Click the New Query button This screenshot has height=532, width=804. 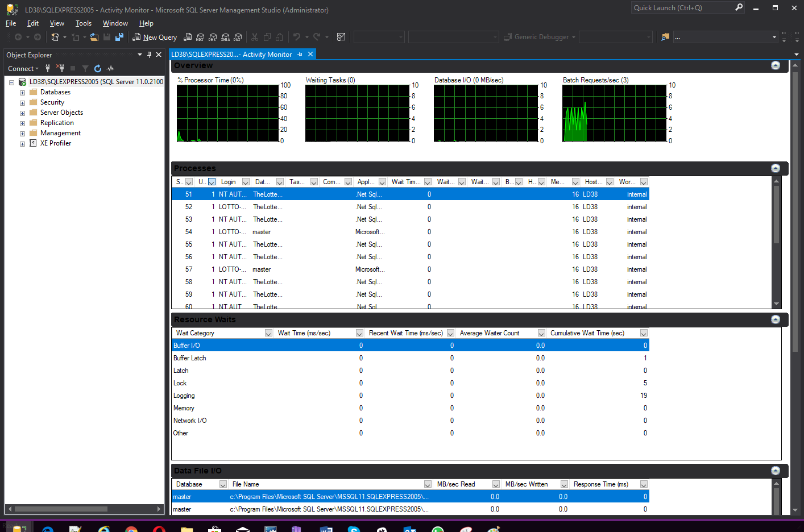[155, 37]
